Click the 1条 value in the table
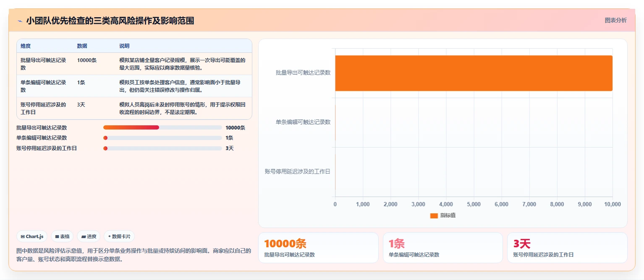The height and width of the screenshot is (280, 644). click(x=81, y=83)
